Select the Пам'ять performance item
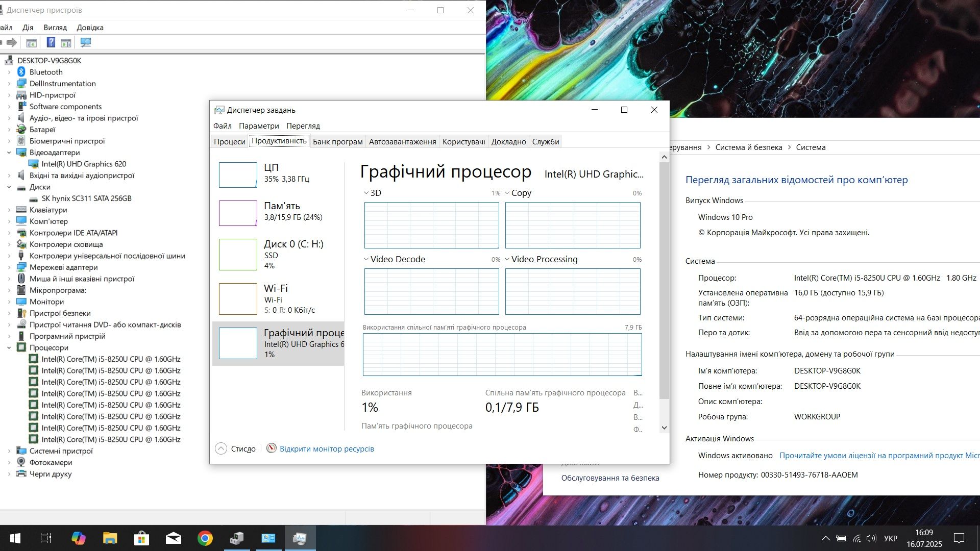Image resolution: width=980 pixels, height=551 pixels. tap(278, 212)
